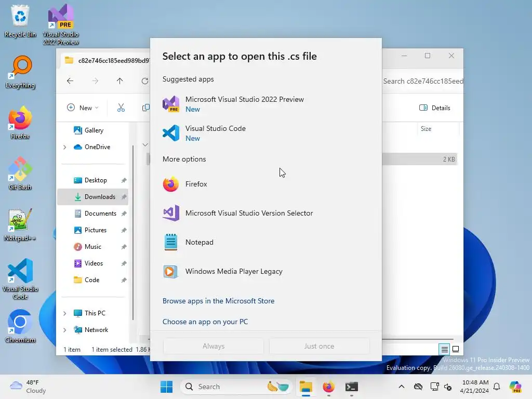Open Browse apps in the Microsoft Store link
The image size is (532, 399).
218,301
